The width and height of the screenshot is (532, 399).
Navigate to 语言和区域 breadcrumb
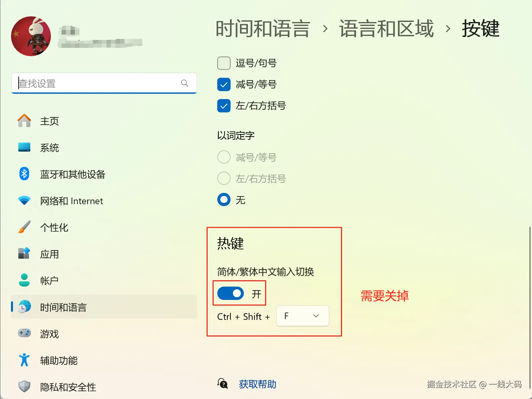coord(386,29)
